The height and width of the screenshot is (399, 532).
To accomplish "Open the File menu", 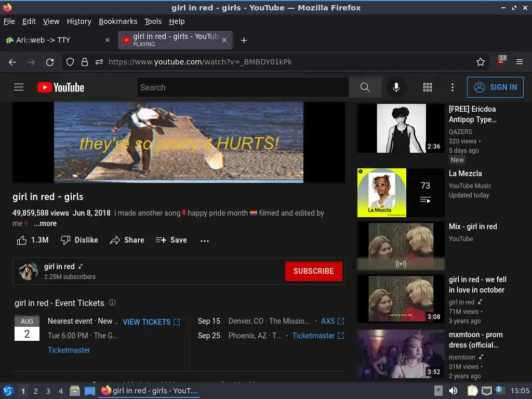I will point(9,21).
